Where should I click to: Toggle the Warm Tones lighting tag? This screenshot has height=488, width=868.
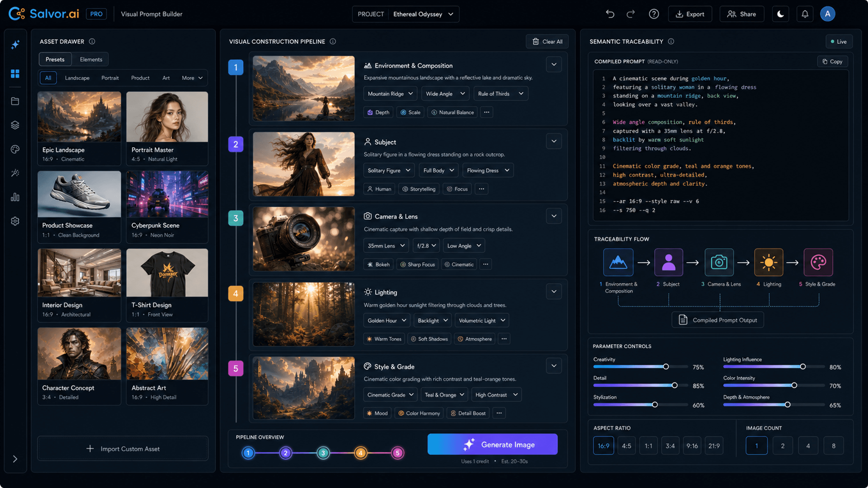pos(384,339)
